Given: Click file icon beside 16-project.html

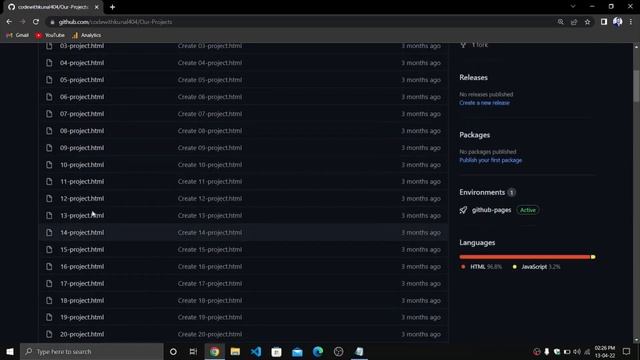Looking at the screenshot, I should point(49,267).
